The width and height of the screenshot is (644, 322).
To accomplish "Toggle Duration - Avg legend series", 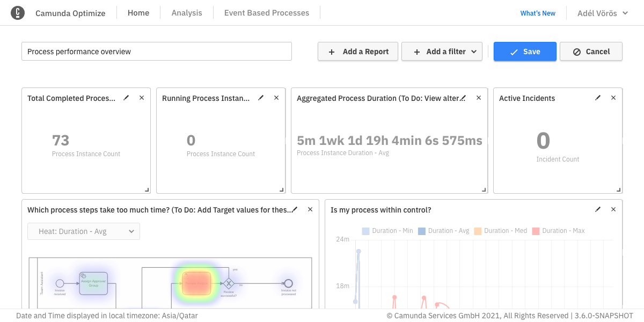I will (x=443, y=231).
